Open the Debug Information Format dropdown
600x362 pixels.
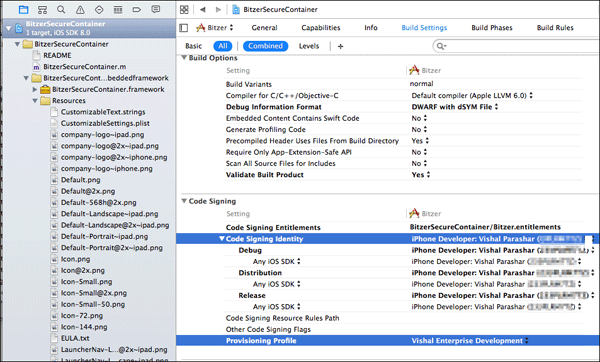point(455,107)
